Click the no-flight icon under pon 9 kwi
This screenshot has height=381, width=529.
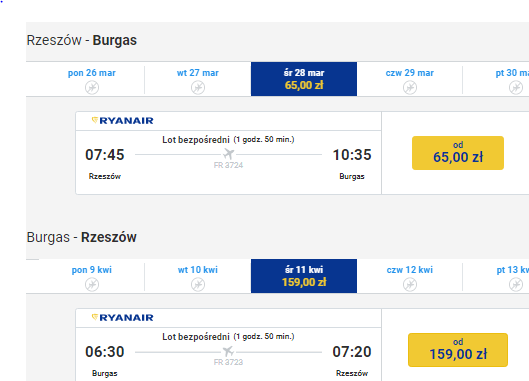point(92,284)
